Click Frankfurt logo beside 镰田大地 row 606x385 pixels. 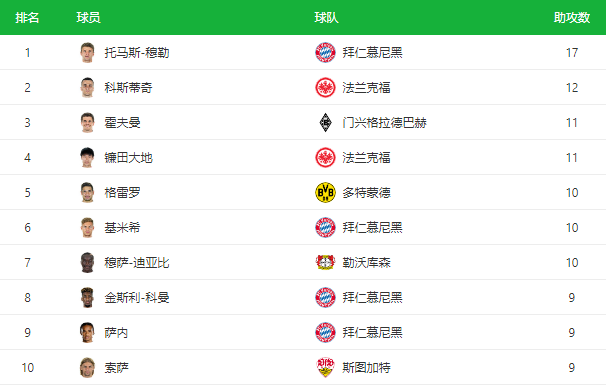[x=325, y=157]
